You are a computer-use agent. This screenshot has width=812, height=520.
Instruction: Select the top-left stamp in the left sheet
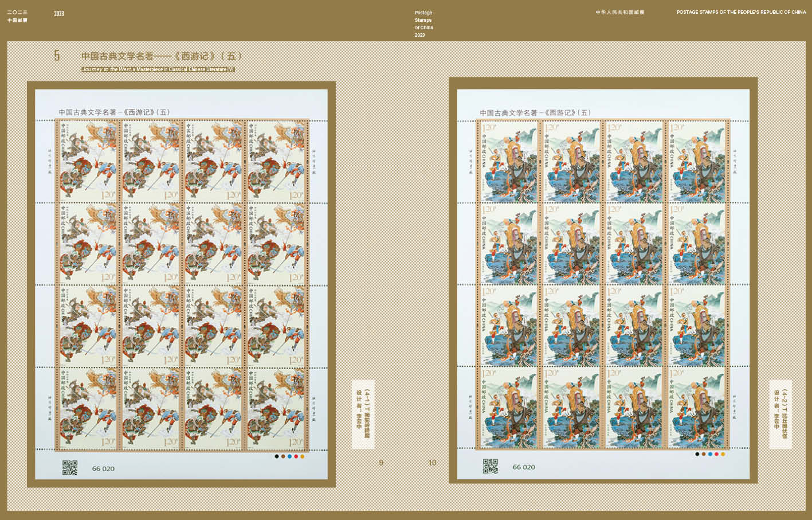[88, 161]
